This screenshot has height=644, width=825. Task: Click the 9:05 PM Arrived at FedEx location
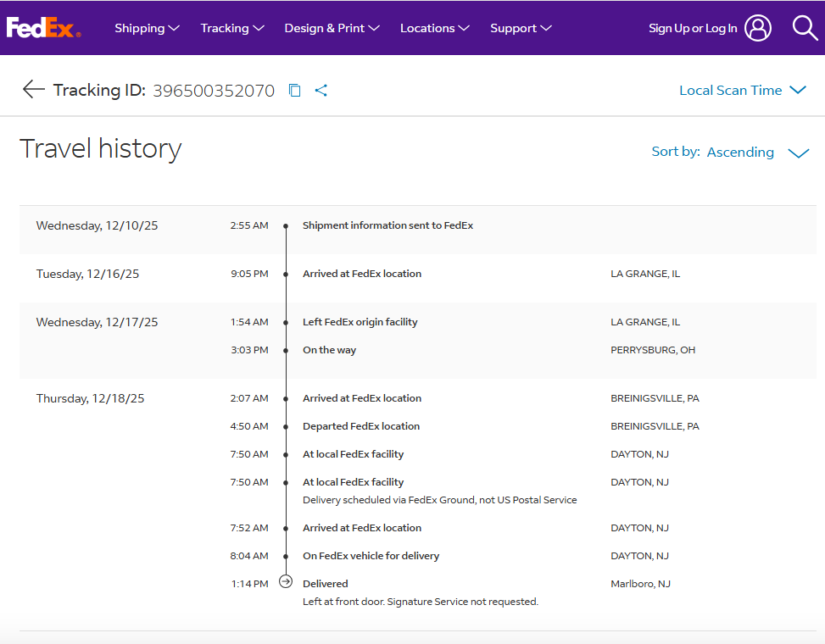click(362, 274)
